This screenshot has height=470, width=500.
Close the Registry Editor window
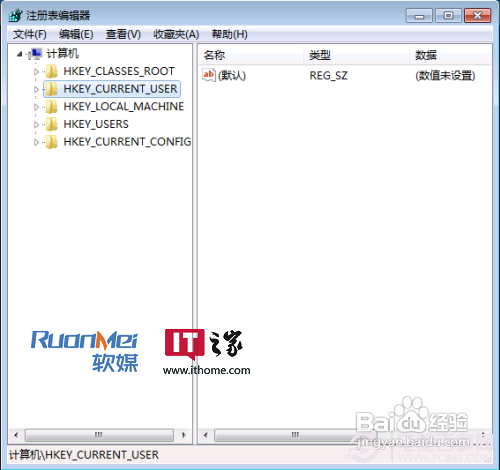pyautogui.click(x=478, y=16)
